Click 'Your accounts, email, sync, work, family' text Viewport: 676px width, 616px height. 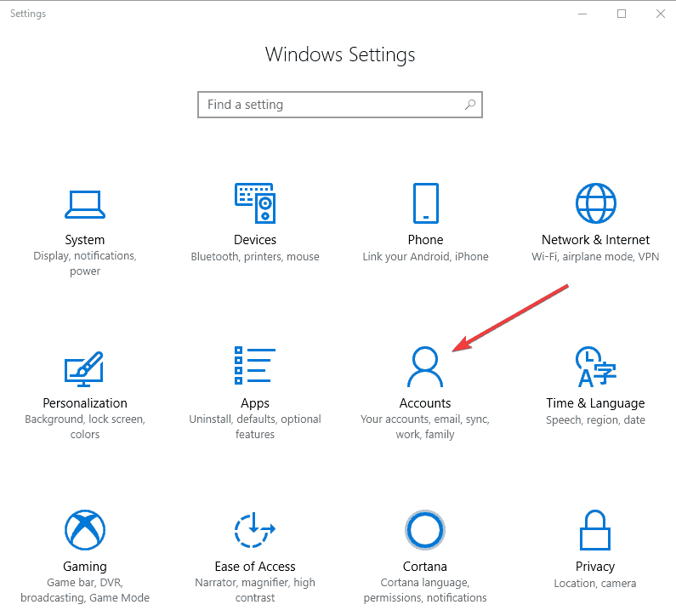coord(425,426)
